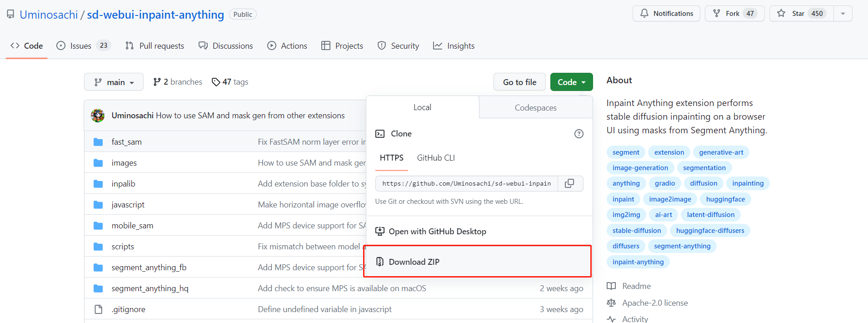Viewport: 868px width, 323px height.
Task: Open the Insights tab
Action: [x=454, y=46]
